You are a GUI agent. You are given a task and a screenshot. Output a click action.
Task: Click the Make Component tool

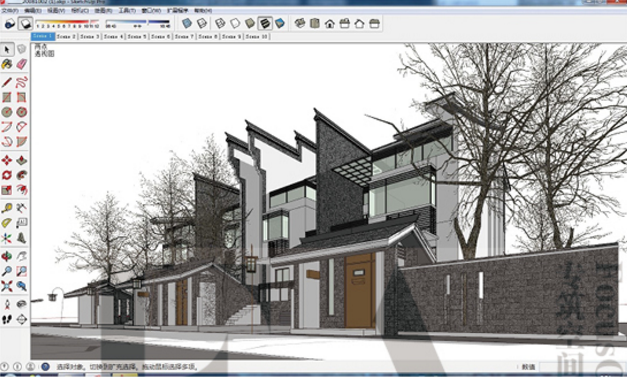[x=22, y=49]
